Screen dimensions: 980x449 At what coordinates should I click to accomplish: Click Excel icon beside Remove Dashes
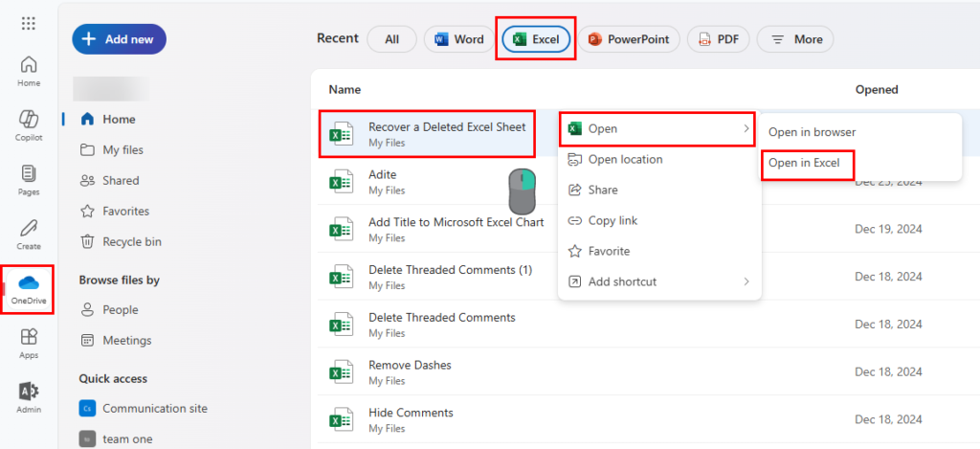342,372
